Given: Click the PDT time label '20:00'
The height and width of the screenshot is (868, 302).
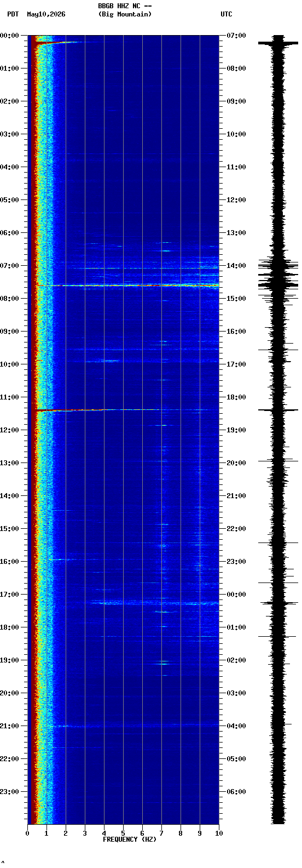Looking at the screenshot, I should click(x=9, y=693).
